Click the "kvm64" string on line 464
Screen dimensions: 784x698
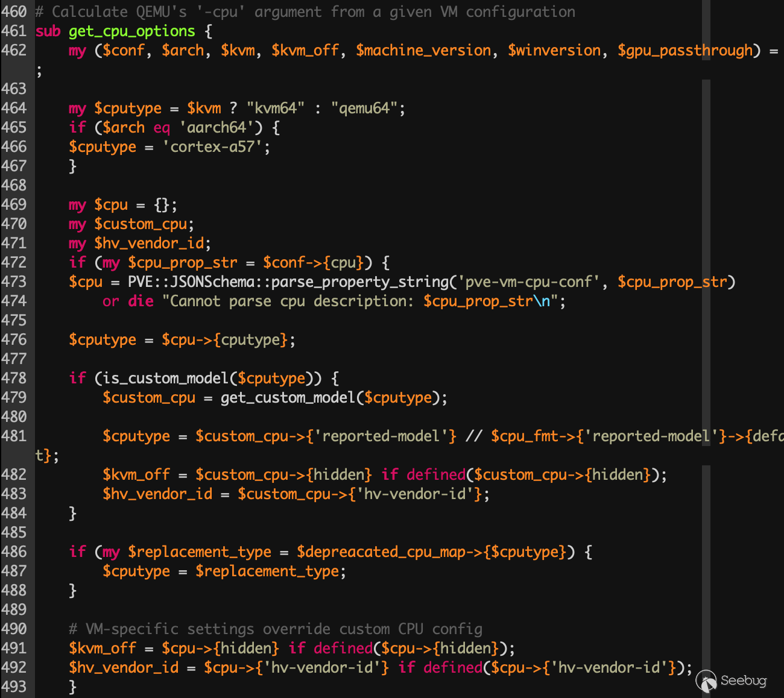tap(276, 108)
